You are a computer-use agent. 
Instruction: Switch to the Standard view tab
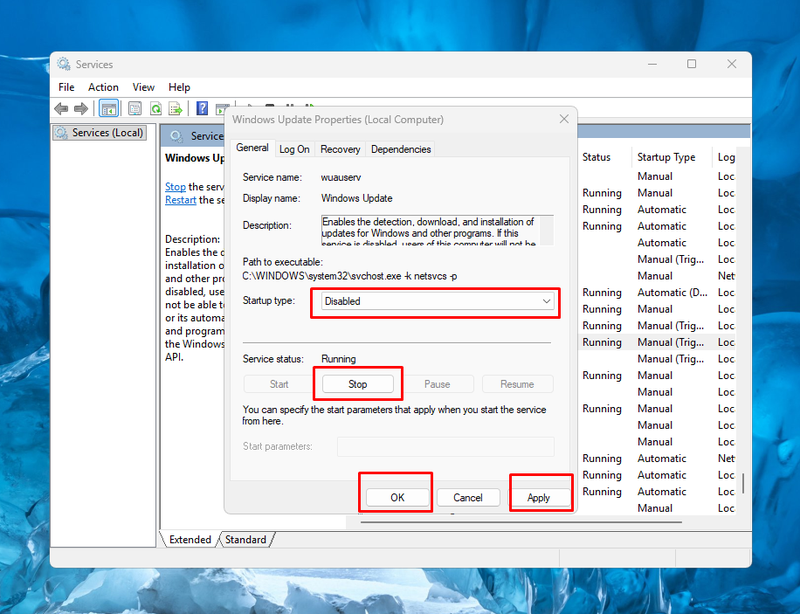click(x=246, y=539)
